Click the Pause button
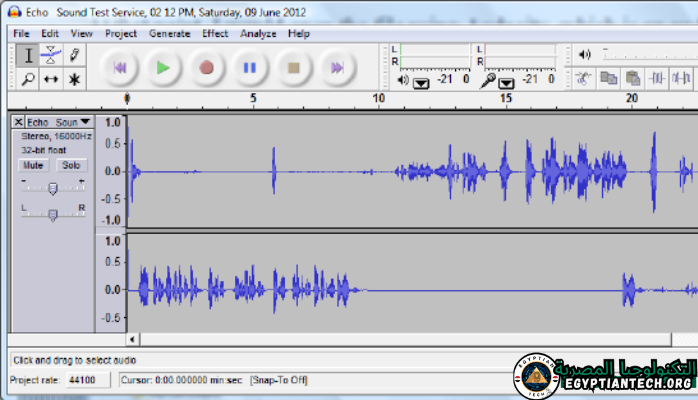Image resolution: width=698 pixels, height=400 pixels. 250,68
